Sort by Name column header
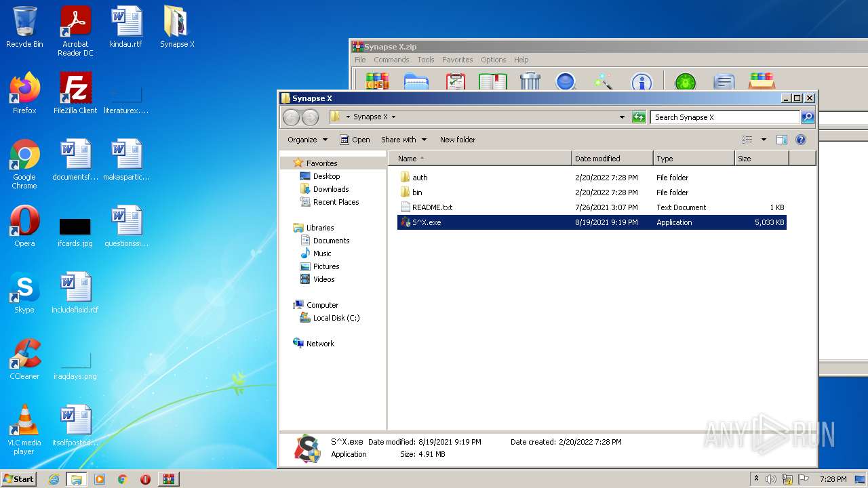Screen dimensions: 868x488 480,159
